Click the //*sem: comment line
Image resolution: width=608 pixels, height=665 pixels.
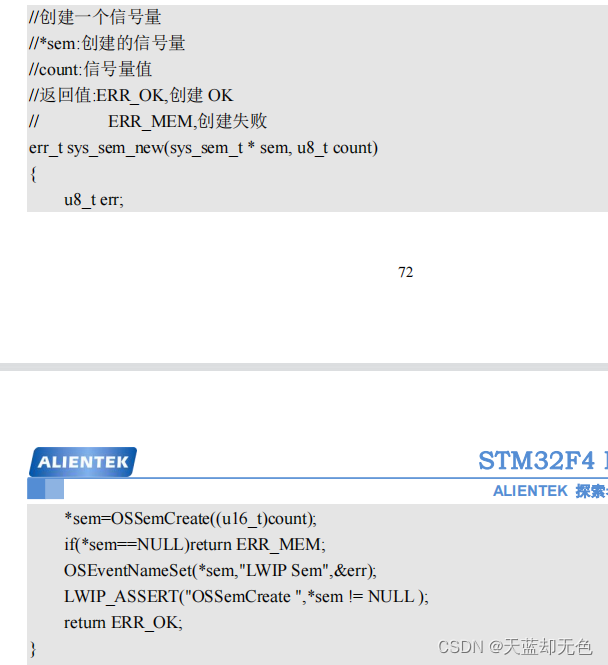coord(107,43)
